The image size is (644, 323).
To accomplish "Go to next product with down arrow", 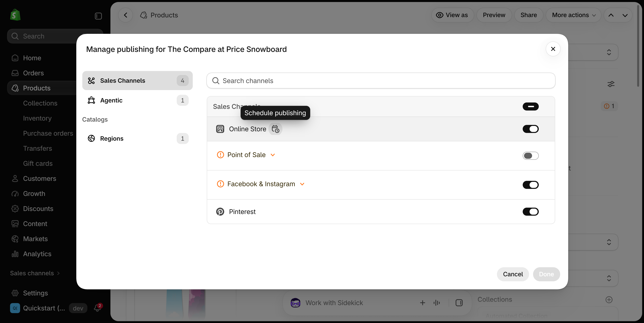I will [625, 15].
